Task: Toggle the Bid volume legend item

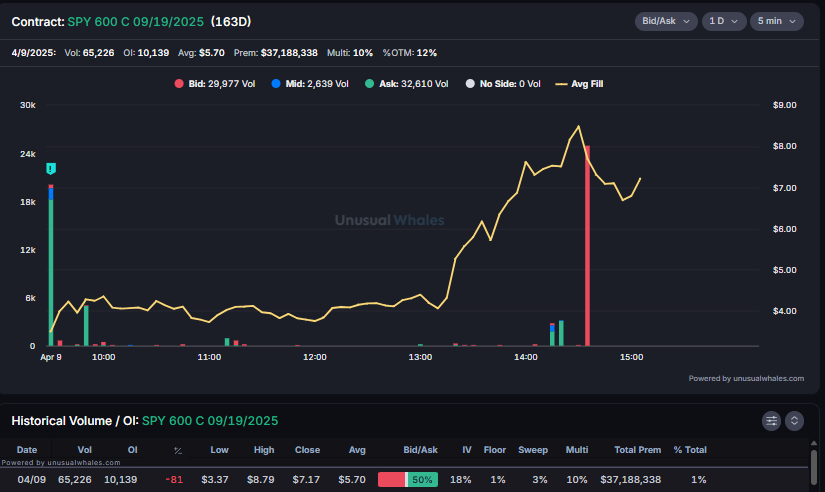Action: coord(215,84)
